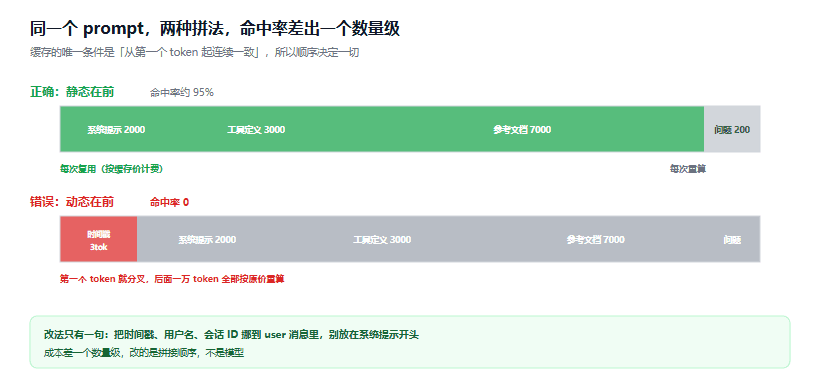
Task: Click the caption 每次重算
Action: [688, 169]
